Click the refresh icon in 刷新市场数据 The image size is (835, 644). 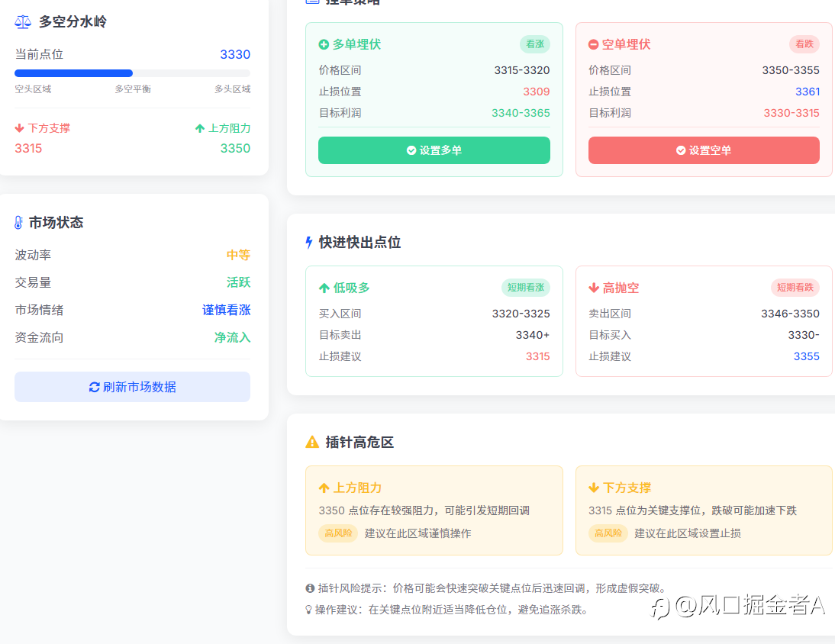click(x=94, y=388)
